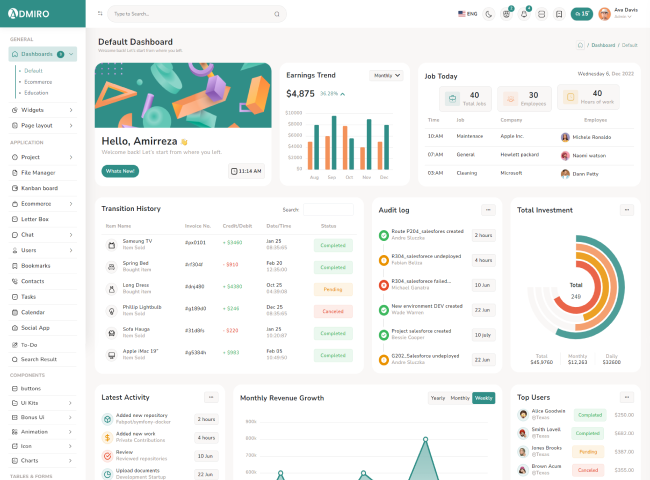Open the Monthly dropdown in Earnings Trend
The width and height of the screenshot is (650, 480).
[387, 75]
